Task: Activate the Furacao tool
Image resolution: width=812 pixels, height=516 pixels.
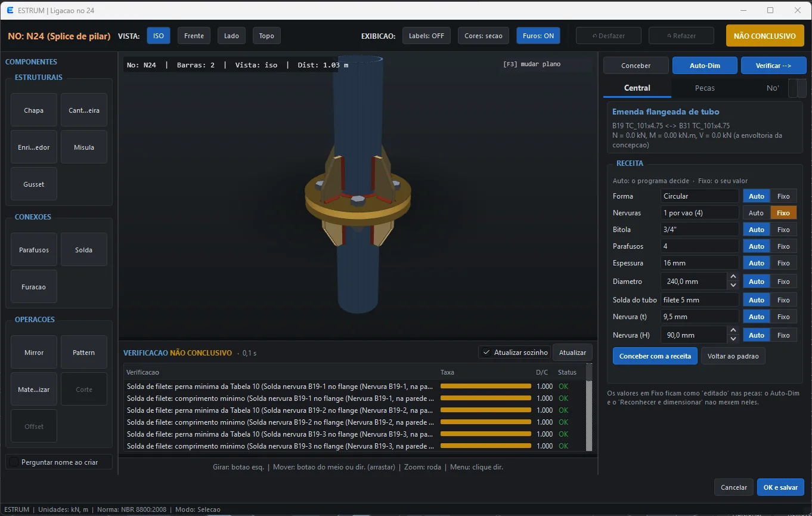Action: click(x=34, y=287)
